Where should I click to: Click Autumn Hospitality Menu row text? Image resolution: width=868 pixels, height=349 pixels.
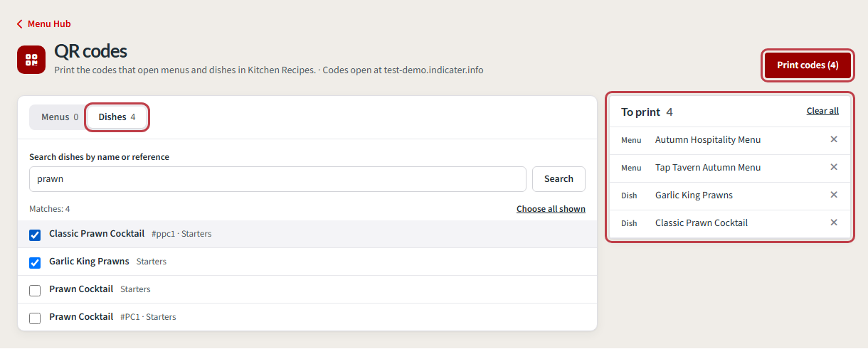point(708,140)
